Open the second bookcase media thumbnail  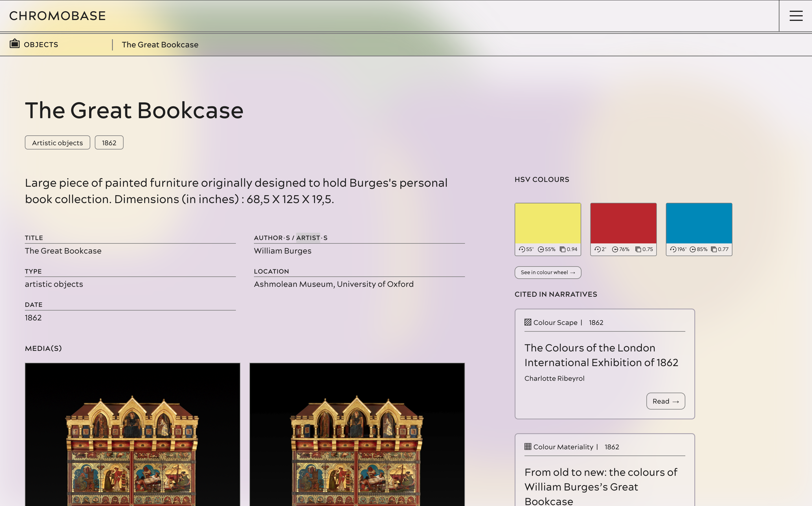tap(357, 434)
